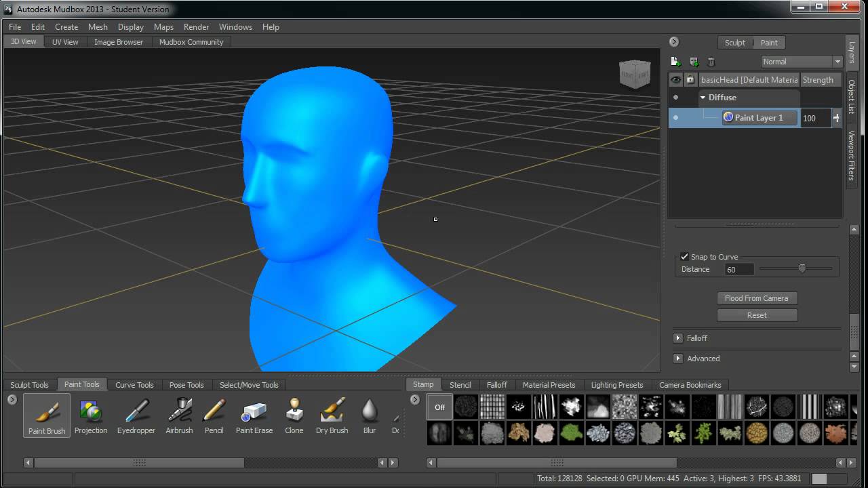This screenshot has height=488, width=868.
Task: Select the yellow pebble circle stamp
Action: pos(757,432)
